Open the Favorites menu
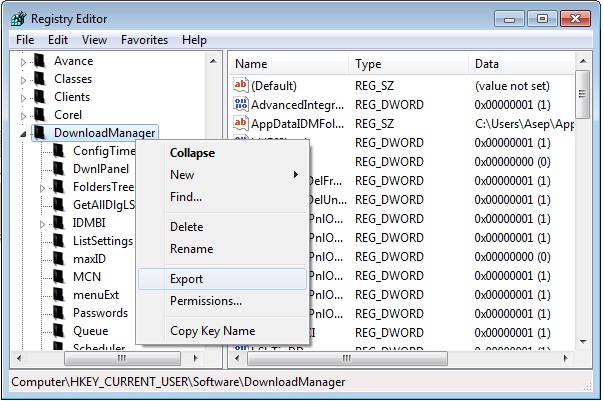The height and width of the screenshot is (401, 604). tap(144, 40)
